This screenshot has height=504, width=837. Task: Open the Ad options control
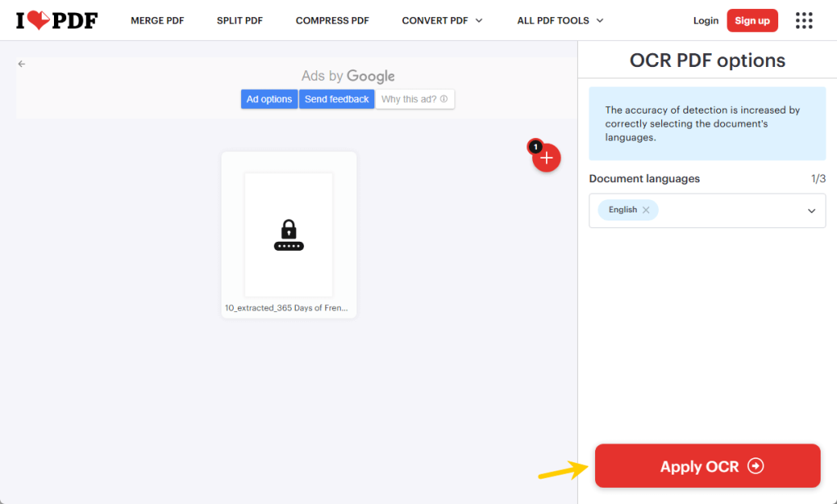(269, 99)
